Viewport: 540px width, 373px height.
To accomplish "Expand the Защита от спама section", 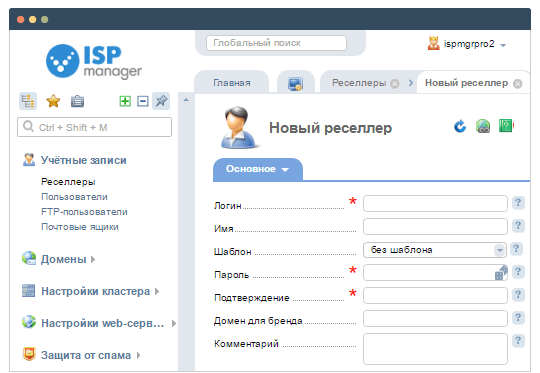I will [138, 355].
